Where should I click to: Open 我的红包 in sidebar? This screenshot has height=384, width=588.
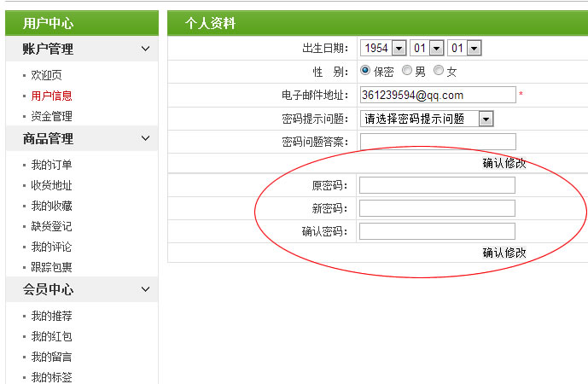pyautogui.click(x=52, y=337)
